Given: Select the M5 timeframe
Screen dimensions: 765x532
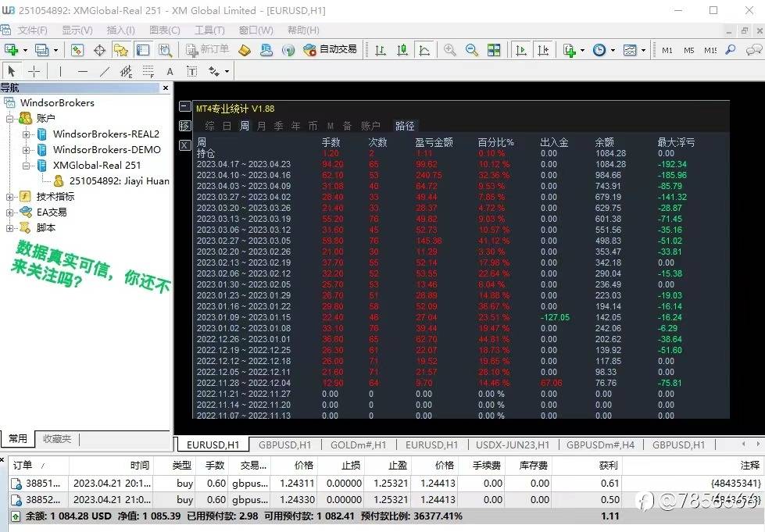Looking at the screenshot, I should [688, 50].
